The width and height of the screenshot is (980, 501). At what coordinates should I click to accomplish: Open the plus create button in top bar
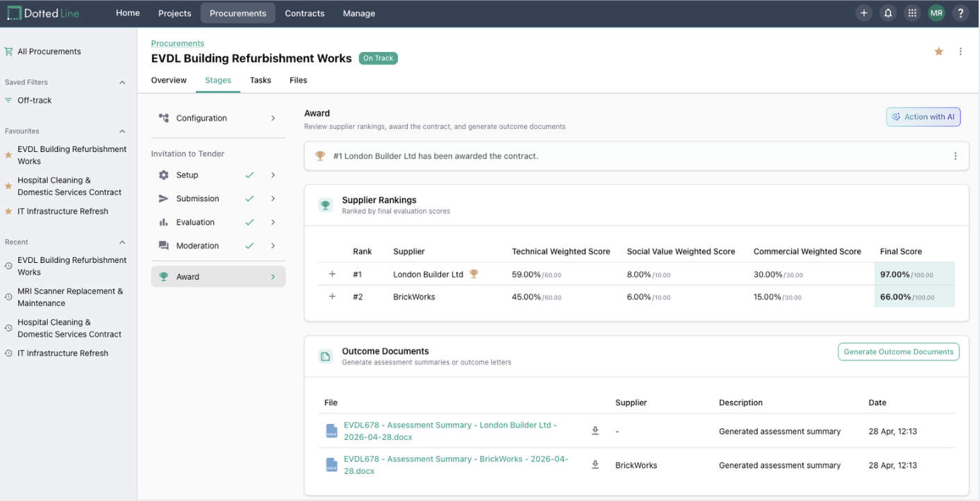click(x=864, y=13)
